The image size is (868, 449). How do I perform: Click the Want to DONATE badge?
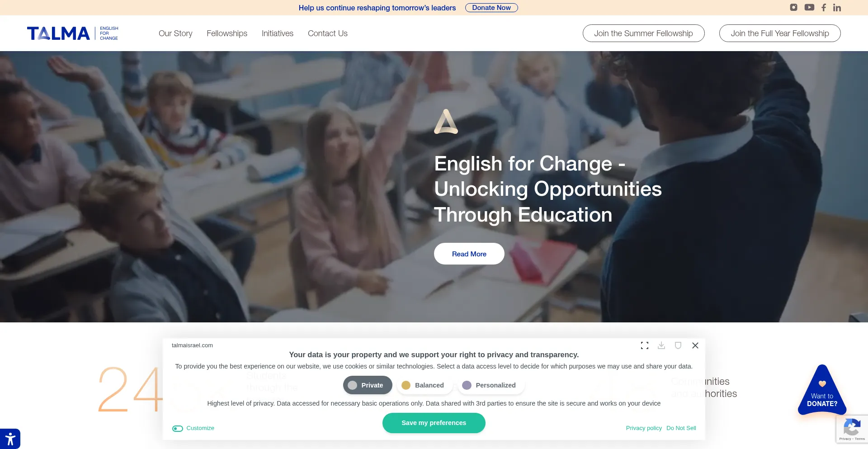pos(822,391)
